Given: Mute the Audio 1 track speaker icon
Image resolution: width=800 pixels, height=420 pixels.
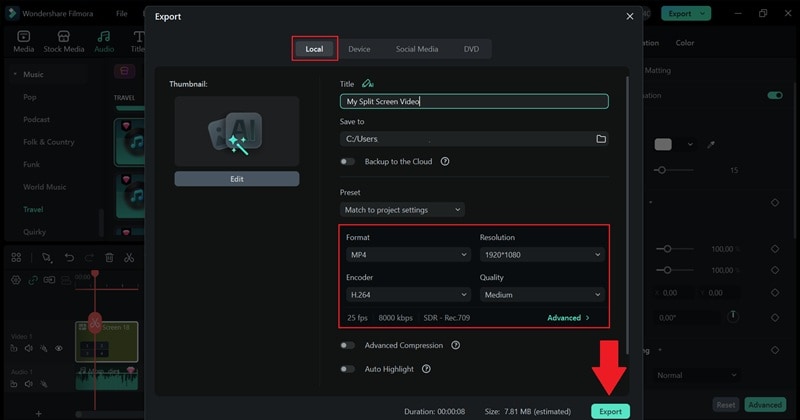Looking at the screenshot, I should pyautogui.click(x=29, y=384).
